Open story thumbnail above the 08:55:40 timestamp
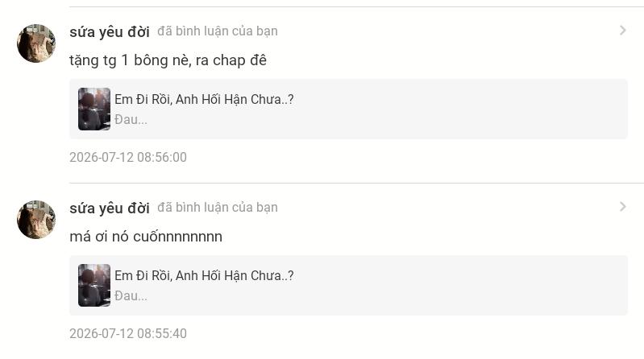 94,286
